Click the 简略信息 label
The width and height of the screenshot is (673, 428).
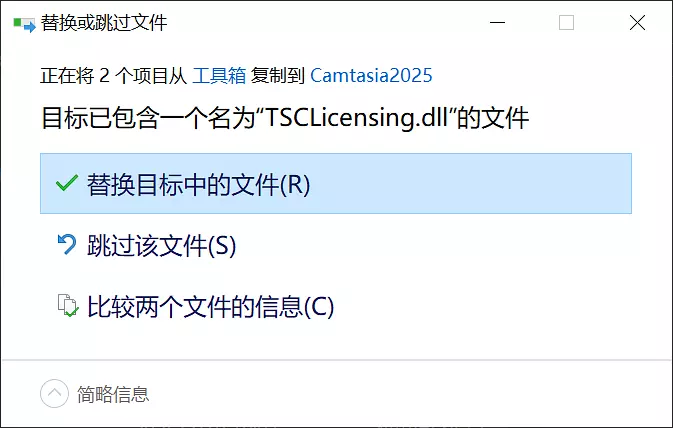click(113, 394)
